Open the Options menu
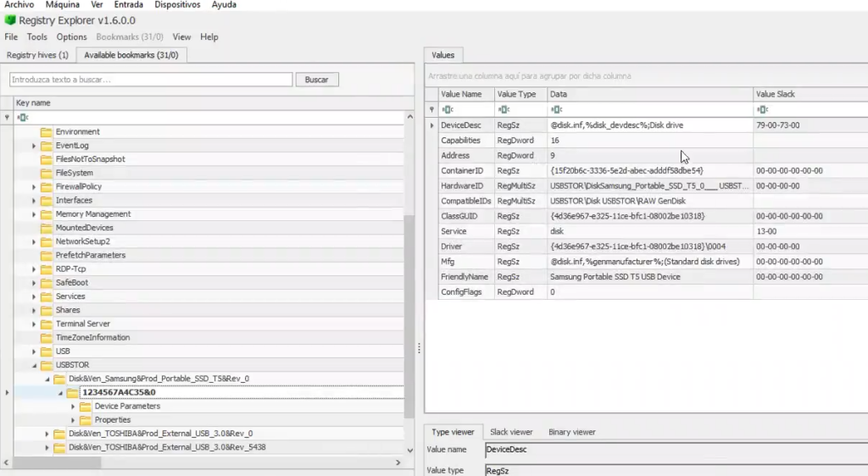The height and width of the screenshot is (476, 868). [71, 37]
